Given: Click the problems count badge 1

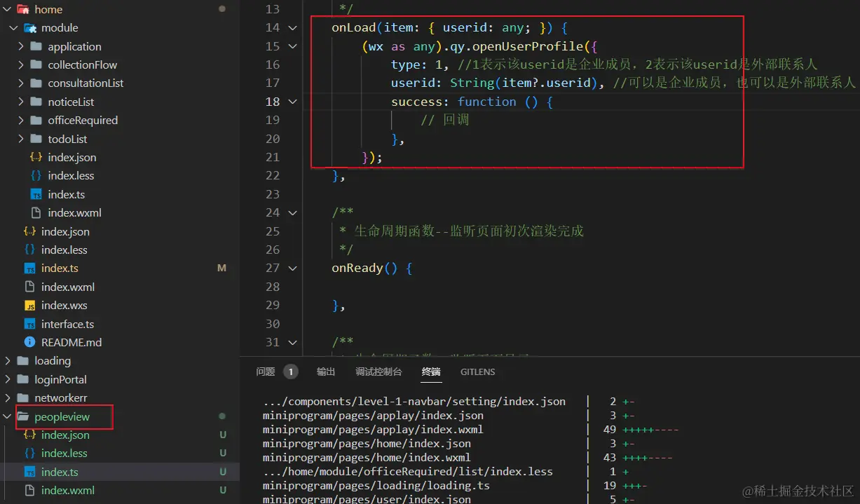Looking at the screenshot, I should point(290,372).
